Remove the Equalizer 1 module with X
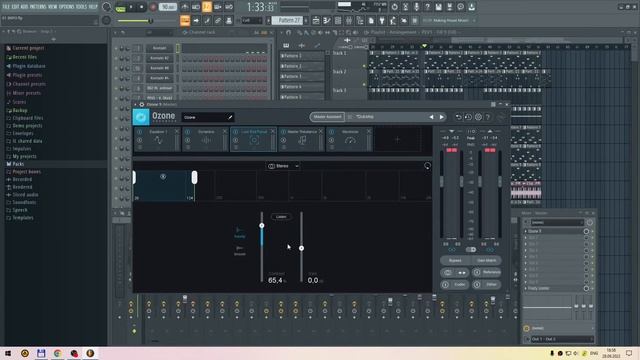The height and width of the screenshot is (360, 640). [177, 131]
